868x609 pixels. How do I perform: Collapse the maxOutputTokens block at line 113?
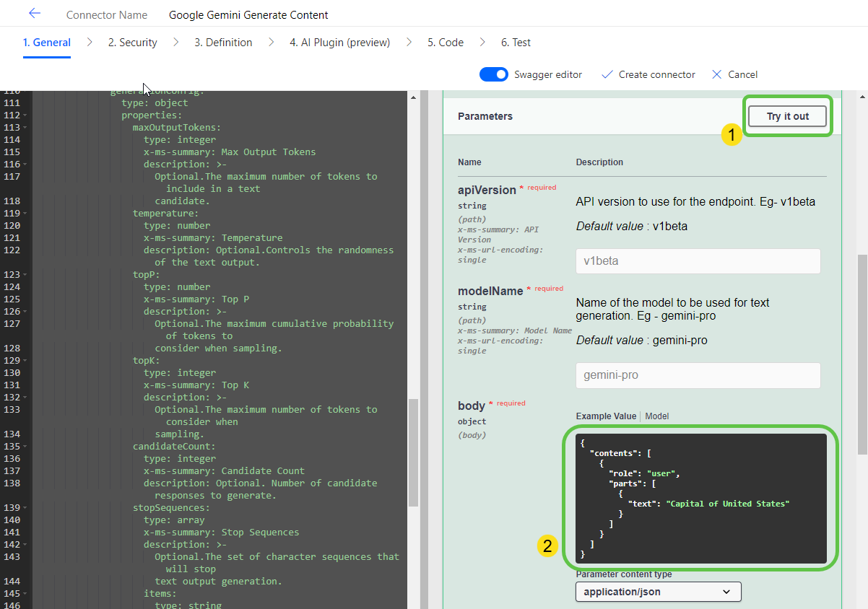tap(26, 128)
